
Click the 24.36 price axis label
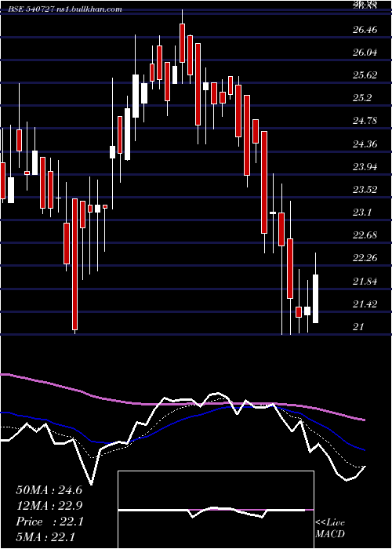365,144
